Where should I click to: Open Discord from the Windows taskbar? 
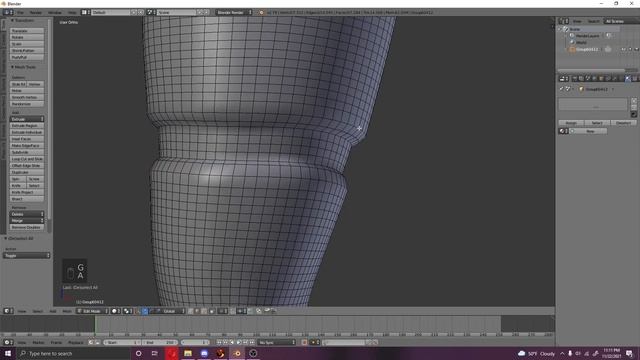pyautogui.click(x=204, y=353)
